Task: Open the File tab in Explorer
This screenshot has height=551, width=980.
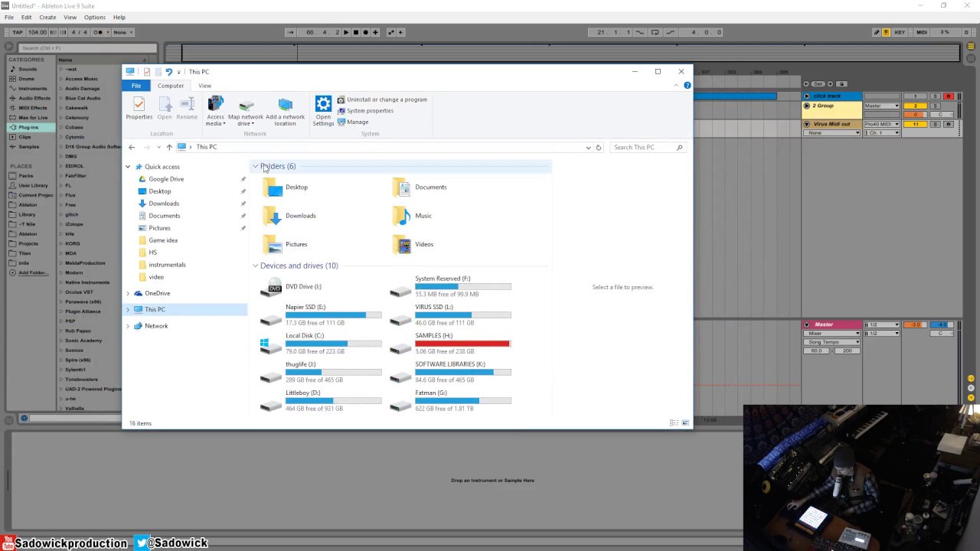Action: (x=136, y=86)
